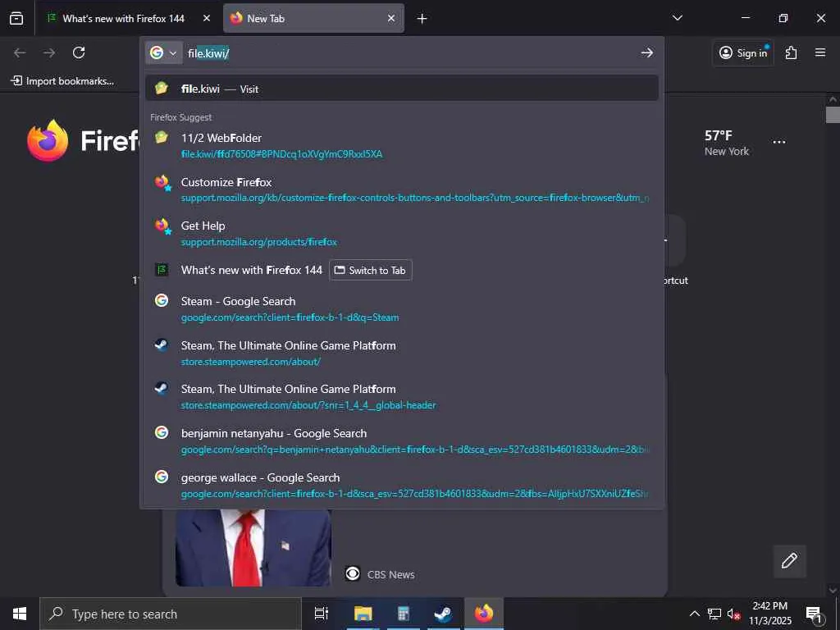Open the Customize Firefox suggestion

coord(402,189)
